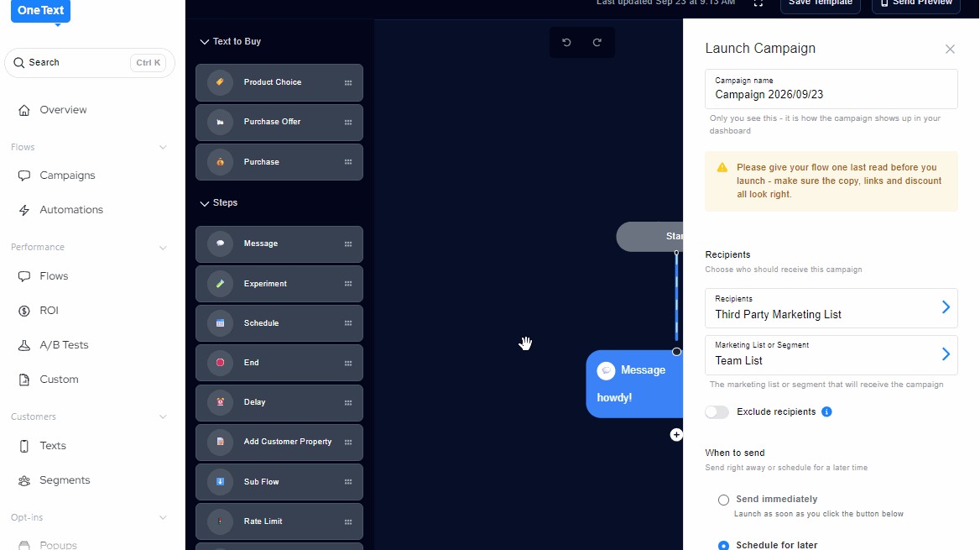The image size is (980, 550).
Task: Select the Purchase step icon
Action: tap(220, 162)
